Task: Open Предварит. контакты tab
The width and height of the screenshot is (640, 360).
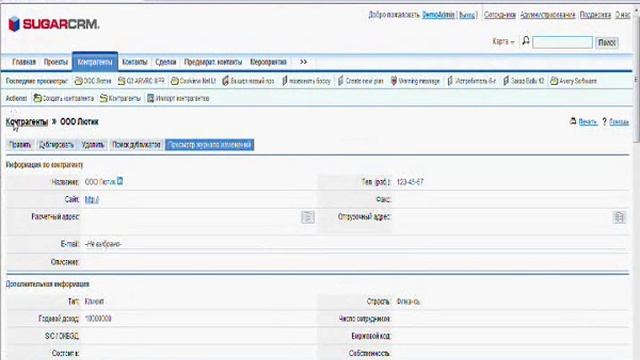Action: (x=213, y=62)
